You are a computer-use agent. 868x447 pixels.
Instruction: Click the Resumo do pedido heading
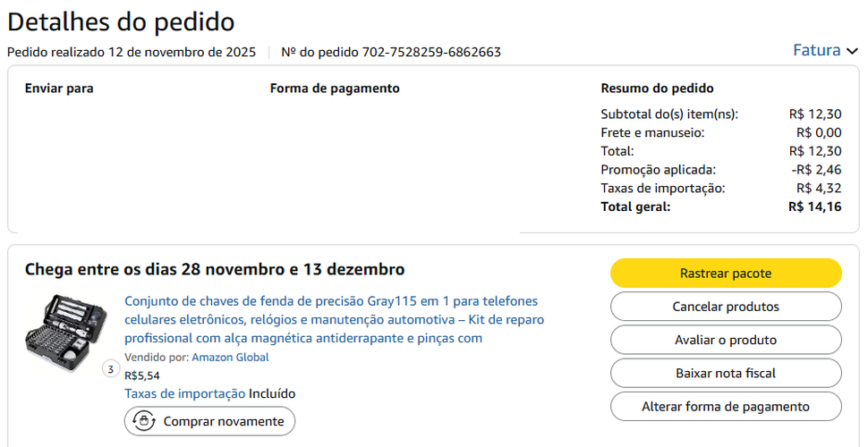(x=657, y=89)
